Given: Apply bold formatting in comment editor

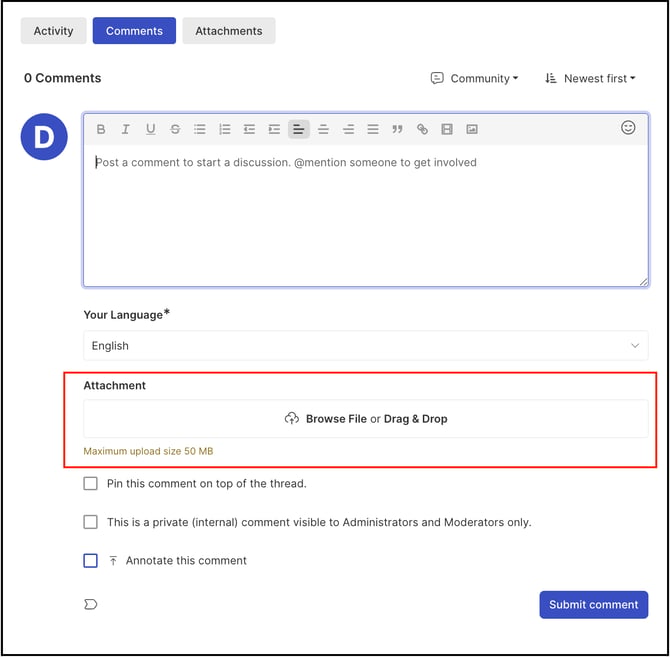Looking at the screenshot, I should click(101, 129).
